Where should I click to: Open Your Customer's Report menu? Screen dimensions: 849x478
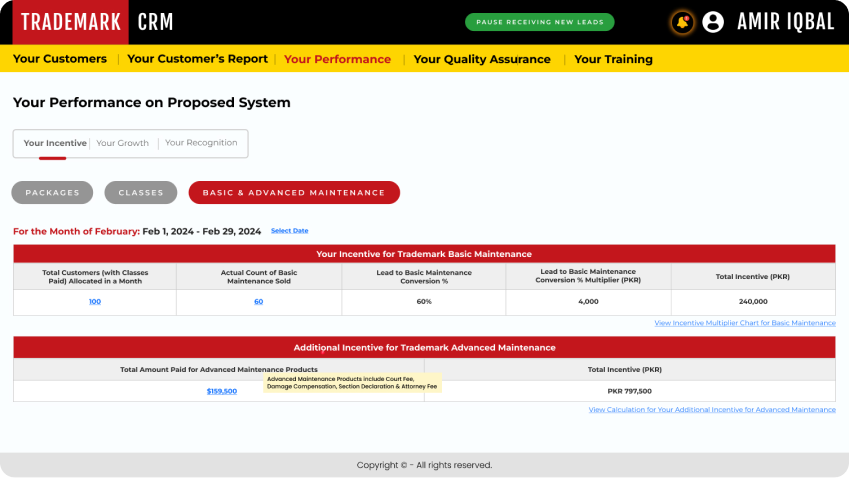tap(197, 59)
